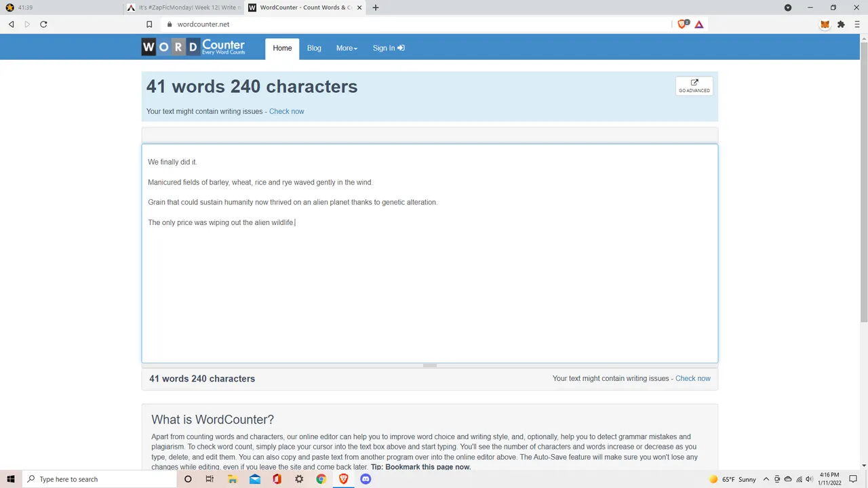Image resolution: width=868 pixels, height=488 pixels.
Task: Click the lower '41 words 240 characters' counter
Action: pos(202,379)
